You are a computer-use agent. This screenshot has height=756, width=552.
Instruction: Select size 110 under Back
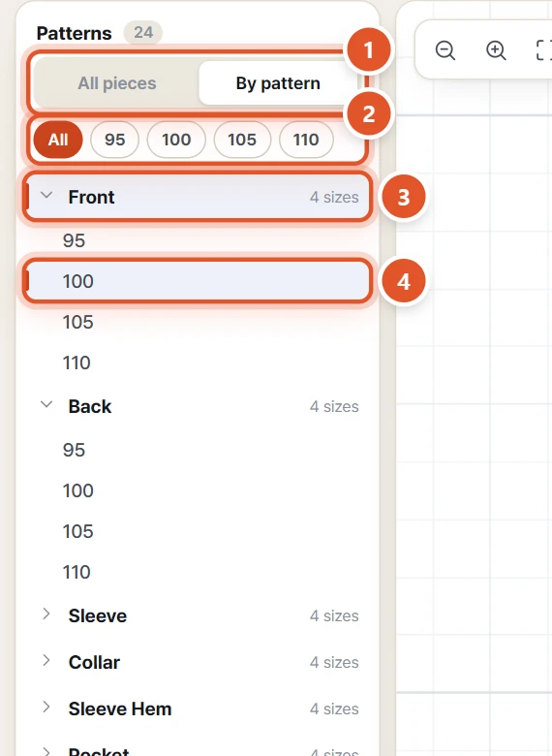coord(198,572)
